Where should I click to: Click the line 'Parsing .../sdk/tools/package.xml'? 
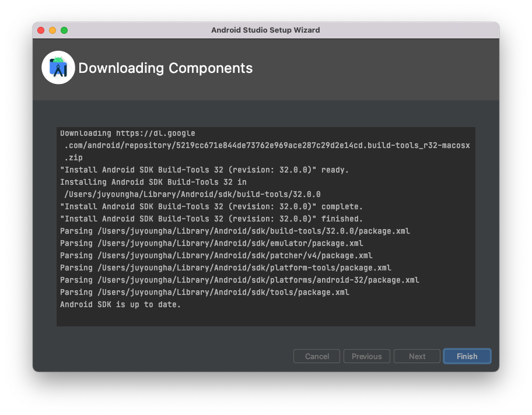205,292
